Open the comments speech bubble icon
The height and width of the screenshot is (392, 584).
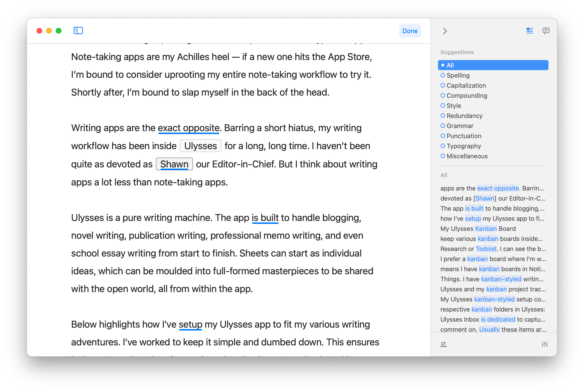546,31
